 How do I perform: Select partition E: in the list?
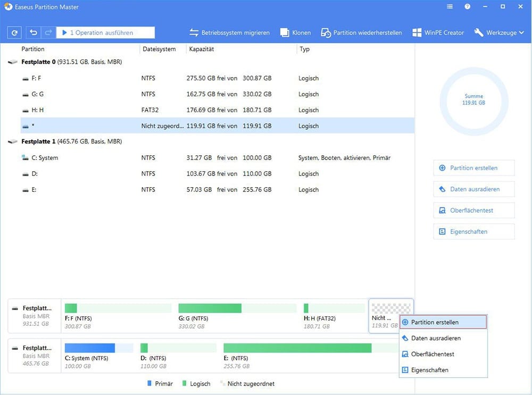217,190
